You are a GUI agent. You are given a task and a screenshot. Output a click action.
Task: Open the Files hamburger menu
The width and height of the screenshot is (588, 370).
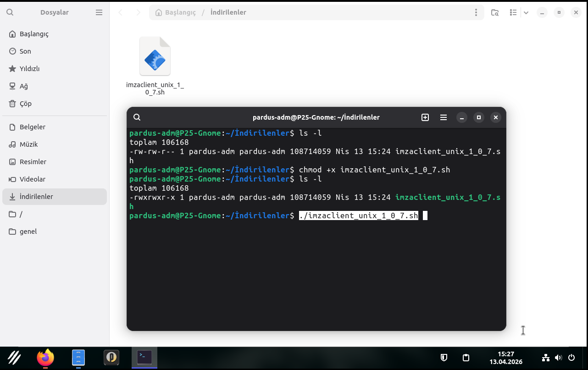(99, 12)
